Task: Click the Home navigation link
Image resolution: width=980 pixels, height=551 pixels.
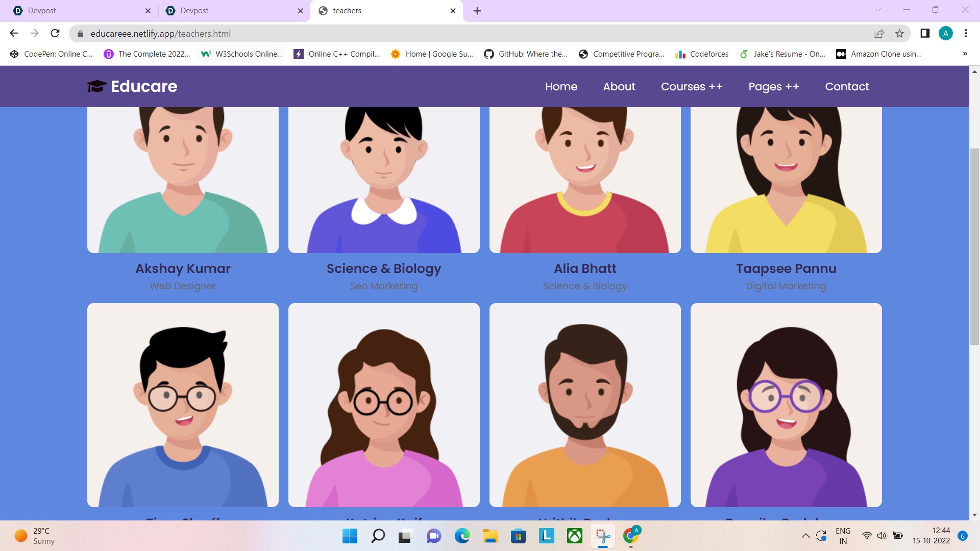Action: (x=561, y=87)
